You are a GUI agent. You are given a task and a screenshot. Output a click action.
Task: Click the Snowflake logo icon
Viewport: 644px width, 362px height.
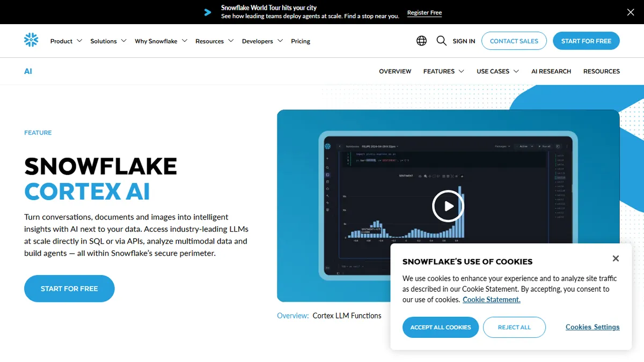pos(31,40)
